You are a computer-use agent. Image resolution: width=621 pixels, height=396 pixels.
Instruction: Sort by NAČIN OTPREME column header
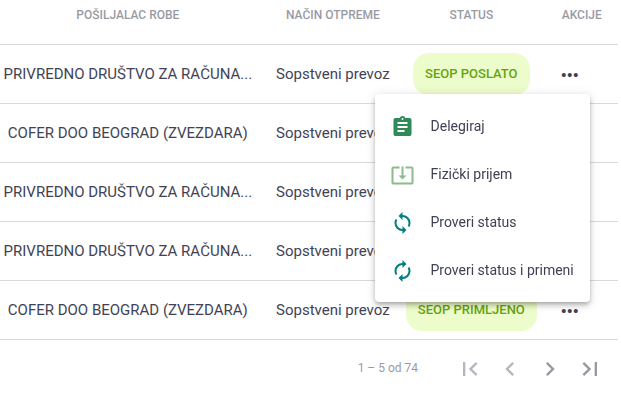(333, 15)
